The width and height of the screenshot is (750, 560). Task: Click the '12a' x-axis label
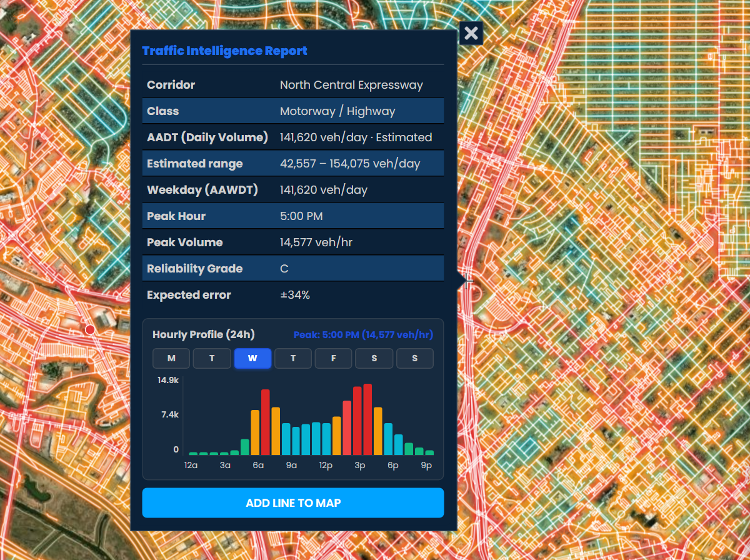point(191,466)
